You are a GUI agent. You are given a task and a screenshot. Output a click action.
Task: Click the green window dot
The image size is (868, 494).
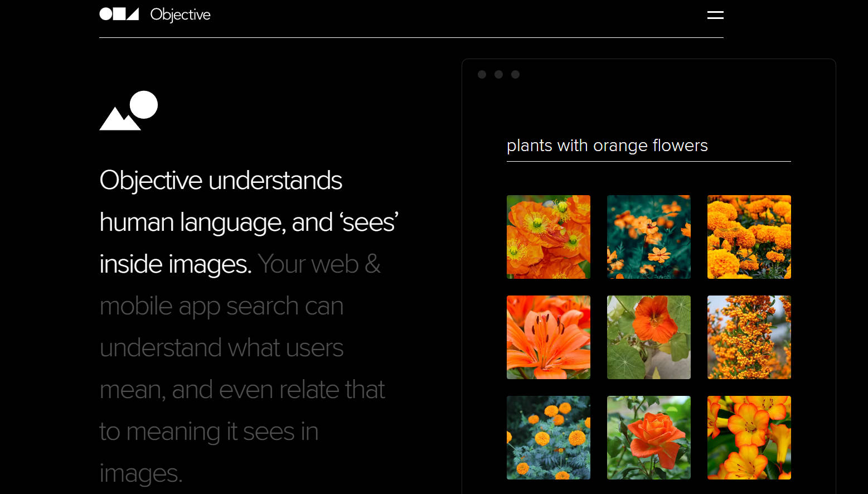[515, 74]
